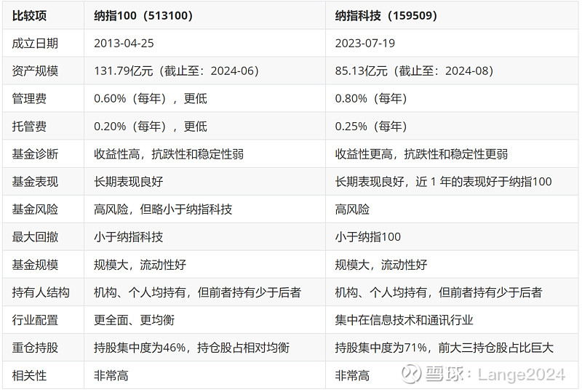582x392 pixels.
Task: Select '规模大，流动性好' in 纳指100 column
Action: (140, 265)
